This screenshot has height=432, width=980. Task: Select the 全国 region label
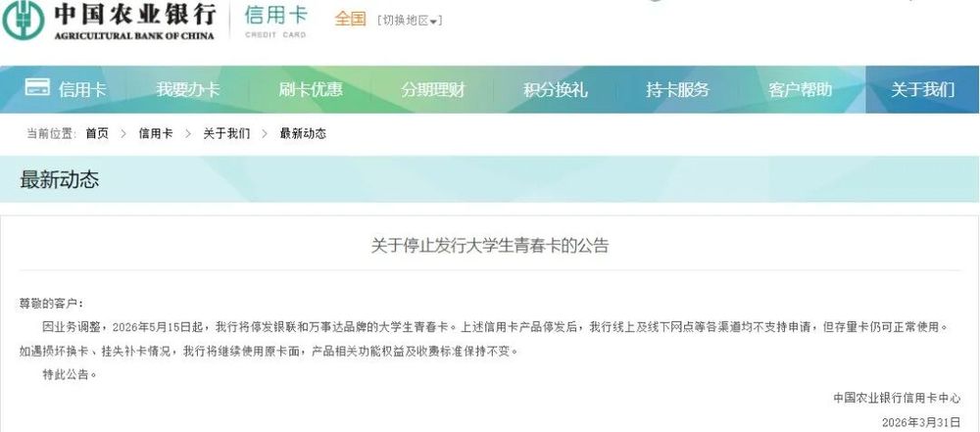point(350,19)
